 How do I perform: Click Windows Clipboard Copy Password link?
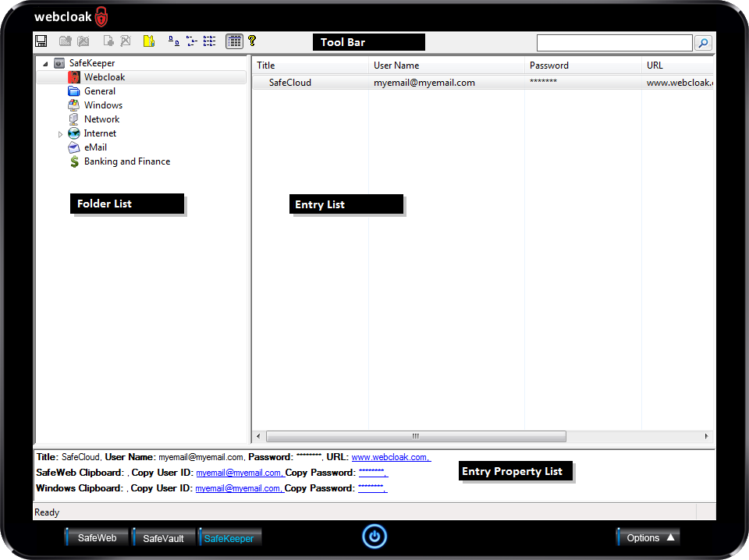[x=371, y=488]
